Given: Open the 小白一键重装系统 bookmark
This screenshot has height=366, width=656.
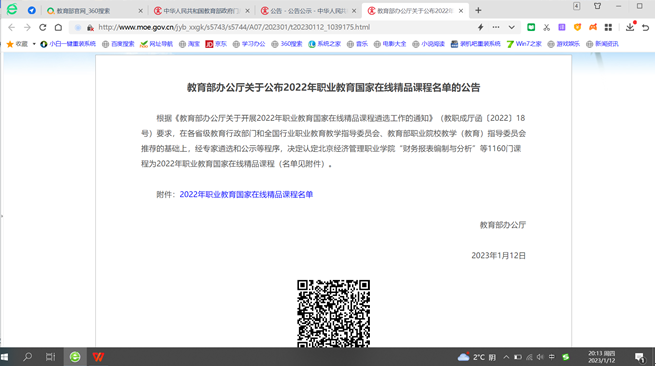Looking at the screenshot, I should coord(68,44).
